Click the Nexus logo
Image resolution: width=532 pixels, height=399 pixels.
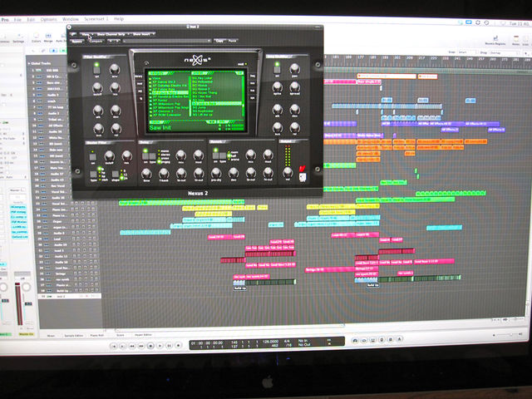198,60
